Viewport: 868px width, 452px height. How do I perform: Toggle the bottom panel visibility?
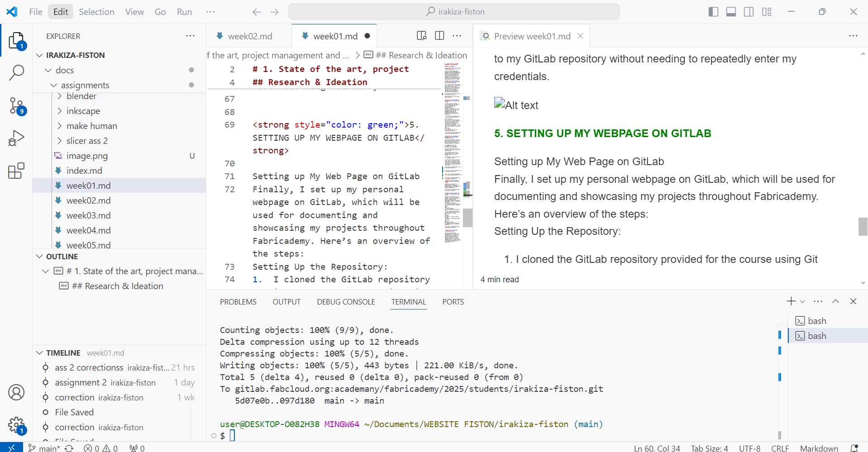[x=731, y=12]
